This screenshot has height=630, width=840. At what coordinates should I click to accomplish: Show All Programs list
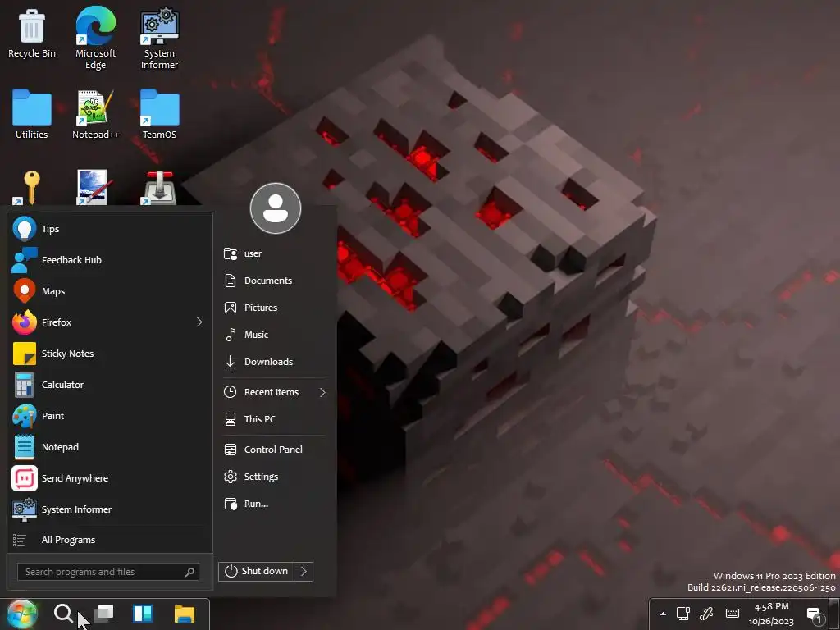[109, 540]
